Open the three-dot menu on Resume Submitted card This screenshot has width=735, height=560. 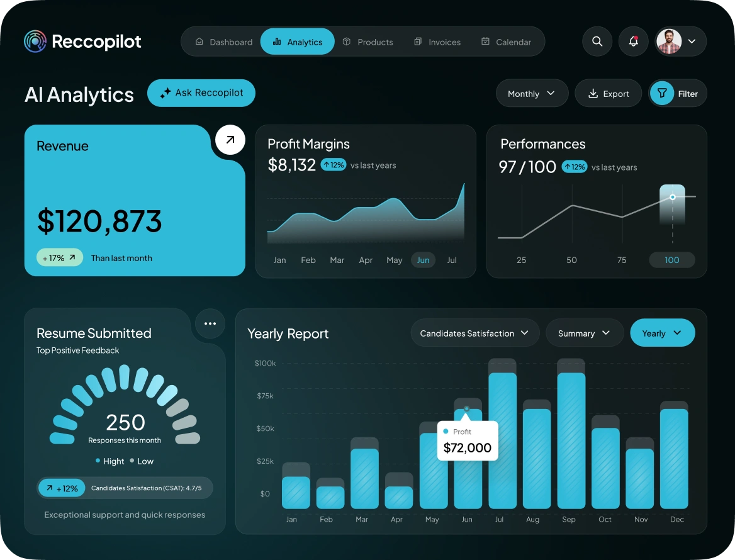pyautogui.click(x=210, y=323)
